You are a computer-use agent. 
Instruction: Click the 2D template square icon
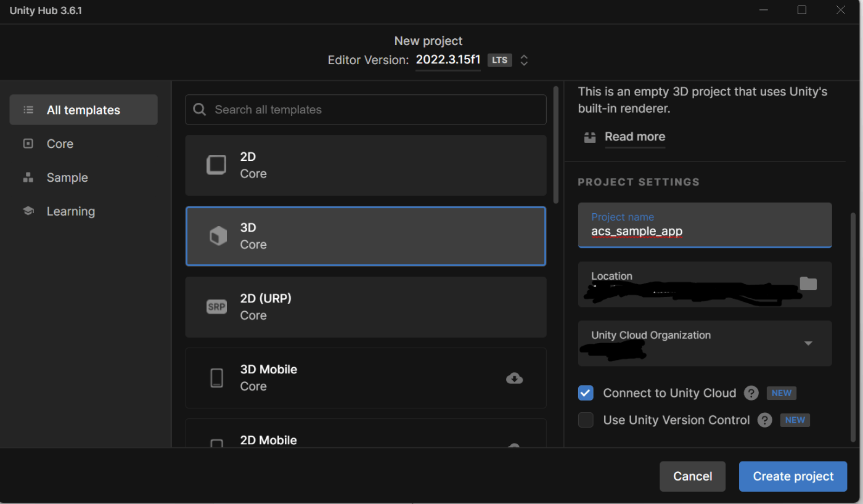(216, 165)
